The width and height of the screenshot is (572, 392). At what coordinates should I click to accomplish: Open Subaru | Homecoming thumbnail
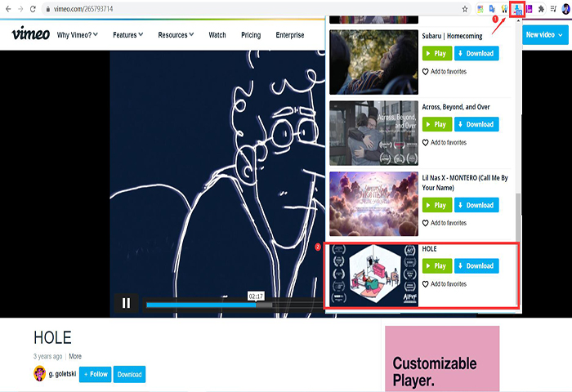tap(373, 62)
